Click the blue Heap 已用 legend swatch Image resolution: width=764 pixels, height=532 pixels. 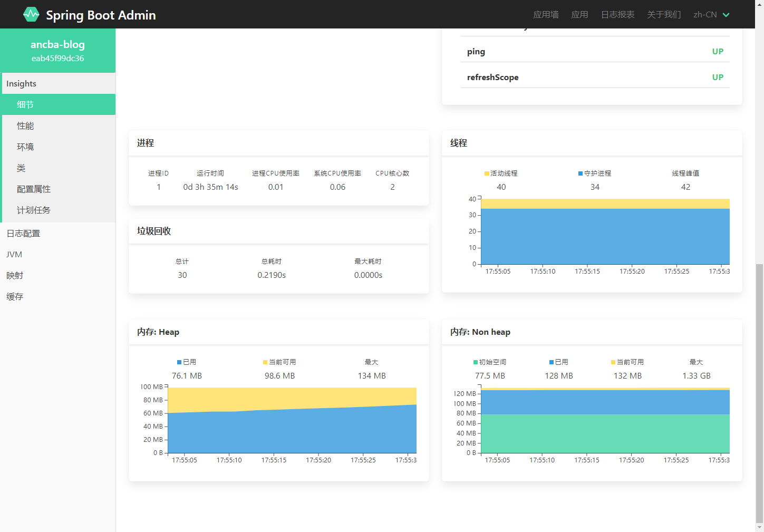(179, 362)
